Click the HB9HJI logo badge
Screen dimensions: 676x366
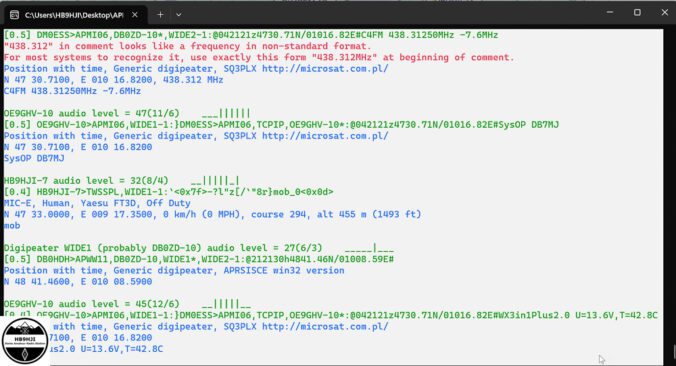pos(25,341)
